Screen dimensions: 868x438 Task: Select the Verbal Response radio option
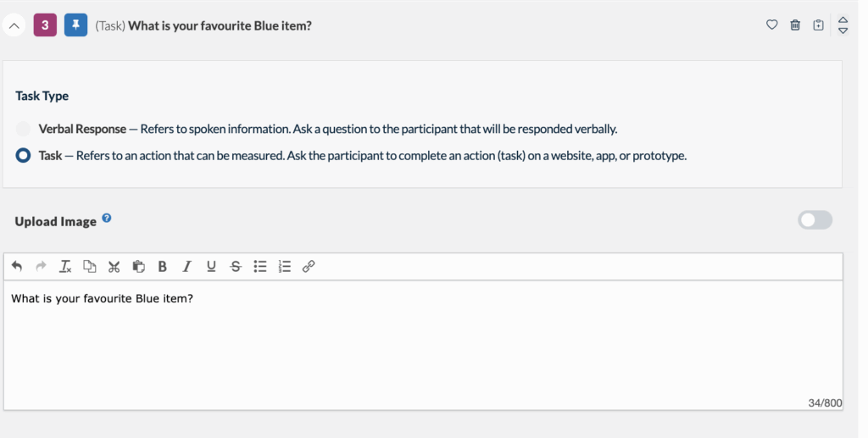click(x=23, y=130)
